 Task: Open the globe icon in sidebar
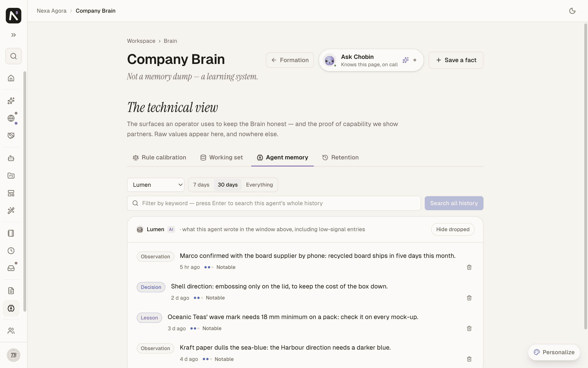pyautogui.click(x=11, y=118)
